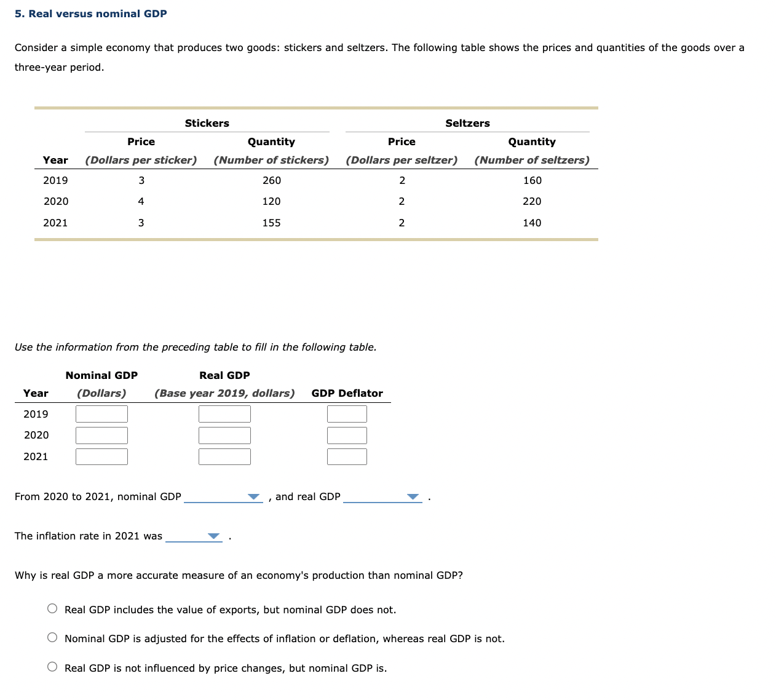Click the blue triangle after inflation rate blank
Image resolution: width=776 pixels, height=700 pixels.
click(213, 536)
